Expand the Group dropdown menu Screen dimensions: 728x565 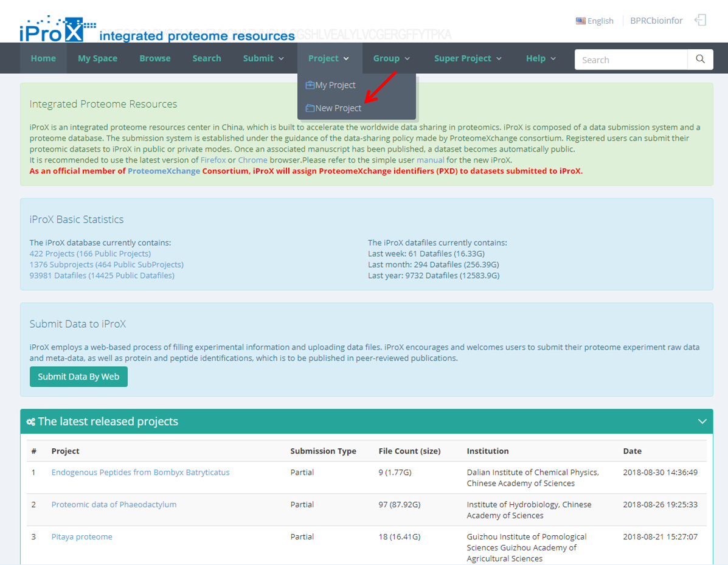click(x=392, y=58)
